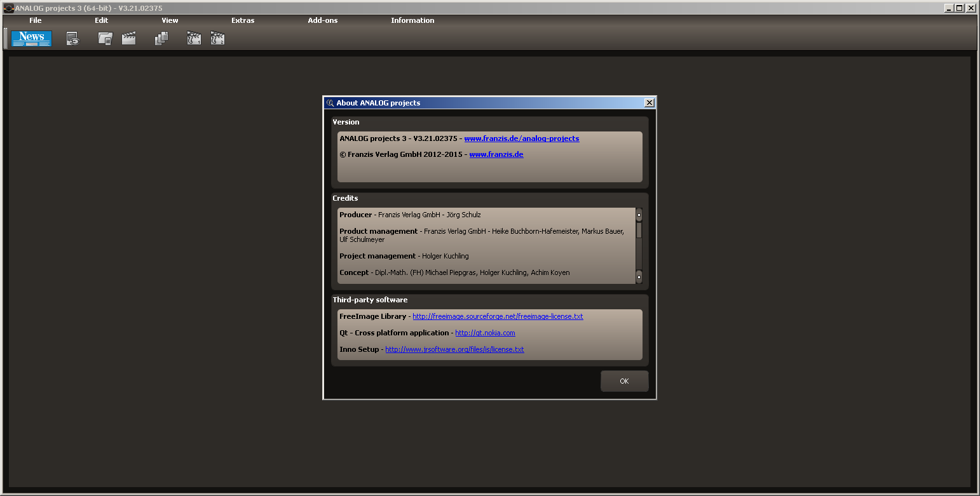Click 'ANALOG projects 3 - V3.21.02375' version text
The image size is (980, 496).
tap(398, 138)
